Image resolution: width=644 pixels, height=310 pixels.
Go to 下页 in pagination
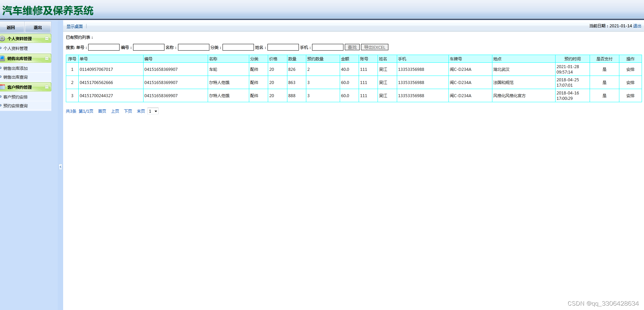pyautogui.click(x=128, y=111)
